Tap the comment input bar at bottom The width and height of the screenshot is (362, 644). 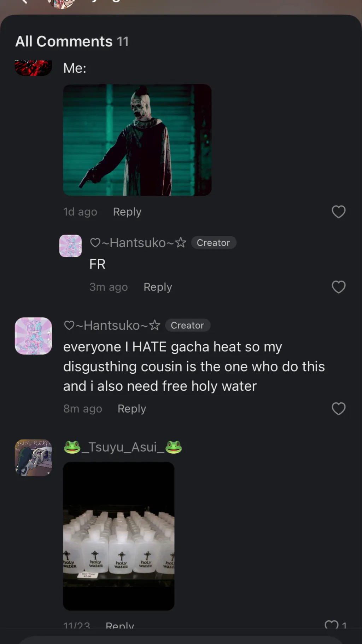[181, 640]
